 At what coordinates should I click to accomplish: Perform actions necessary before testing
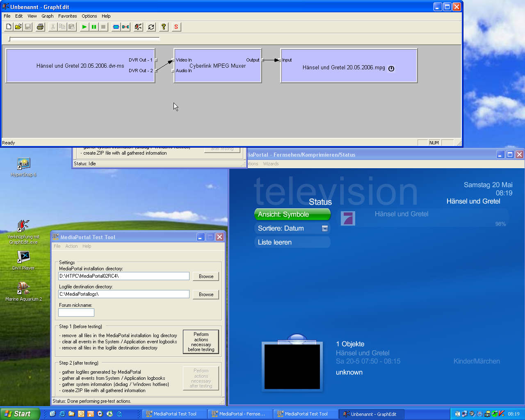[x=201, y=342]
